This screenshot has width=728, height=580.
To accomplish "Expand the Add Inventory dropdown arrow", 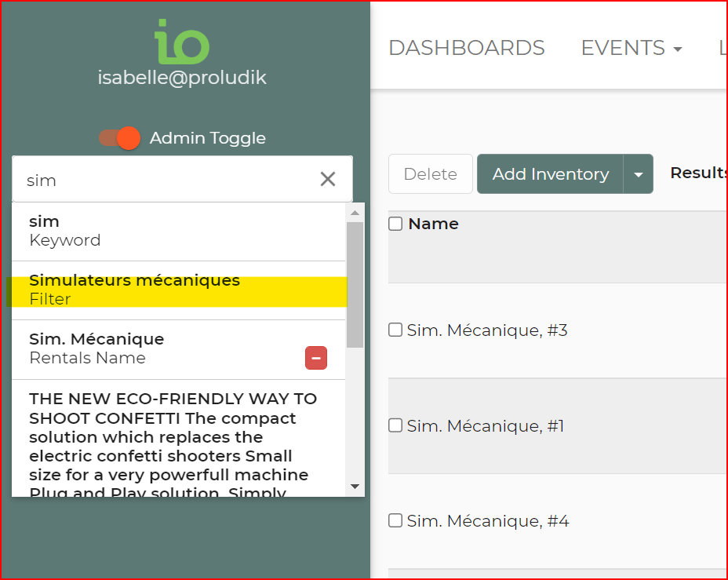I will [x=639, y=174].
